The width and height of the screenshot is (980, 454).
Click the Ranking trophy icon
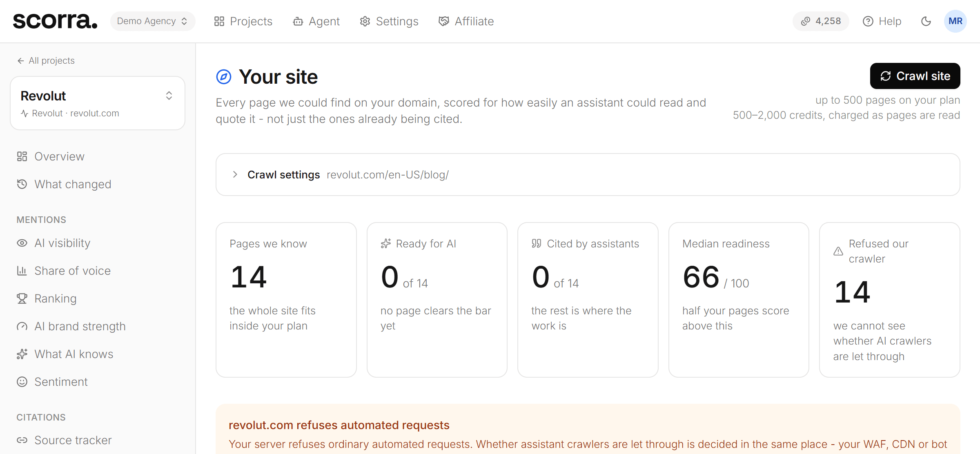pyautogui.click(x=22, y=298)
